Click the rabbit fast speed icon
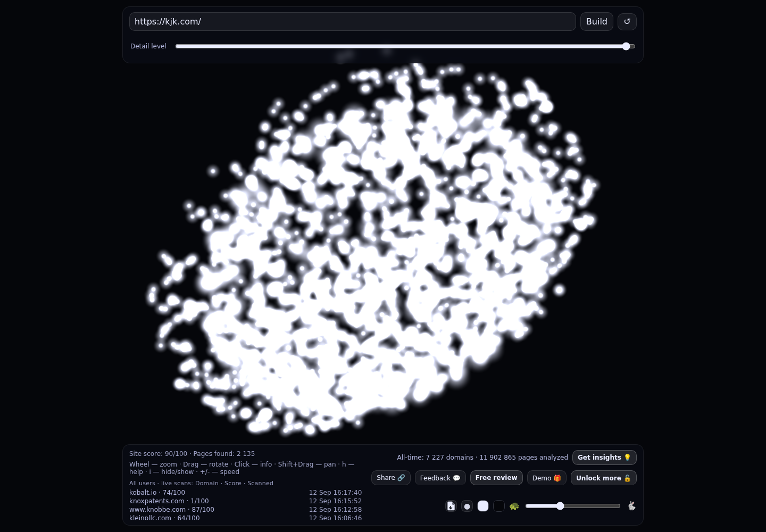 click(x=631, y=506)
